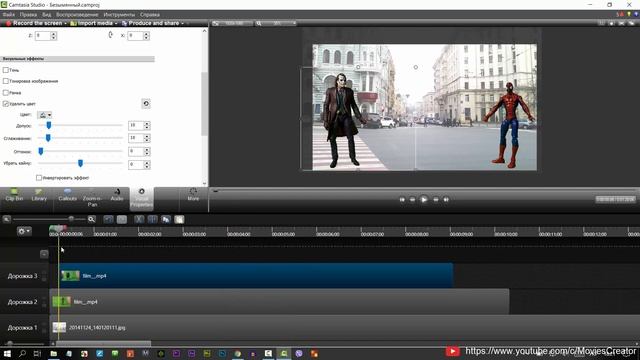
Task: Click the Убрать кайму defringe slider
Action: 80,163
